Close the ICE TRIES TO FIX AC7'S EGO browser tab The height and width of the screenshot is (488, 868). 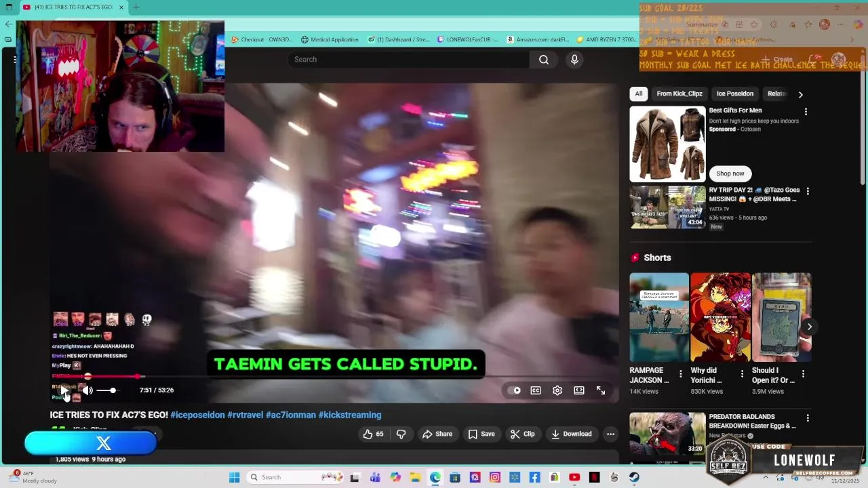pos(121,7)
